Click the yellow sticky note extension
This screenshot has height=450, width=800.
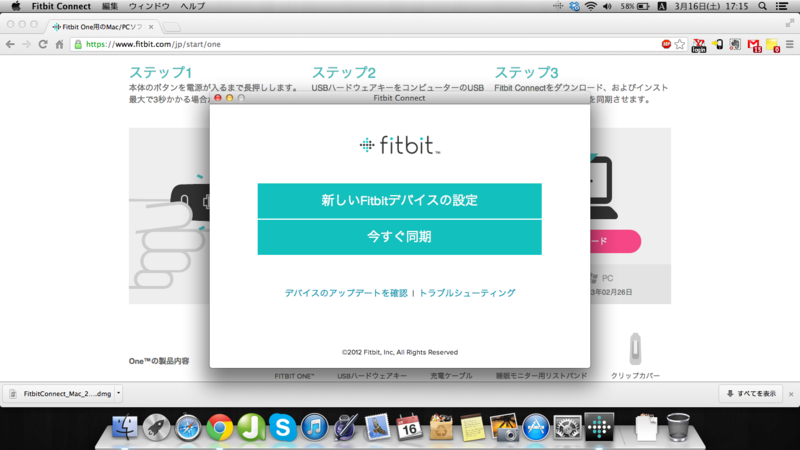(773, 45)
